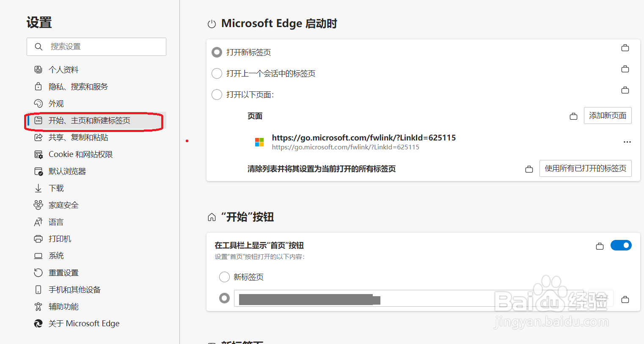The image size is (644, 344).
Task: Click the default browser icon beside 默认浏览器
Action: [x=38, y=171]
